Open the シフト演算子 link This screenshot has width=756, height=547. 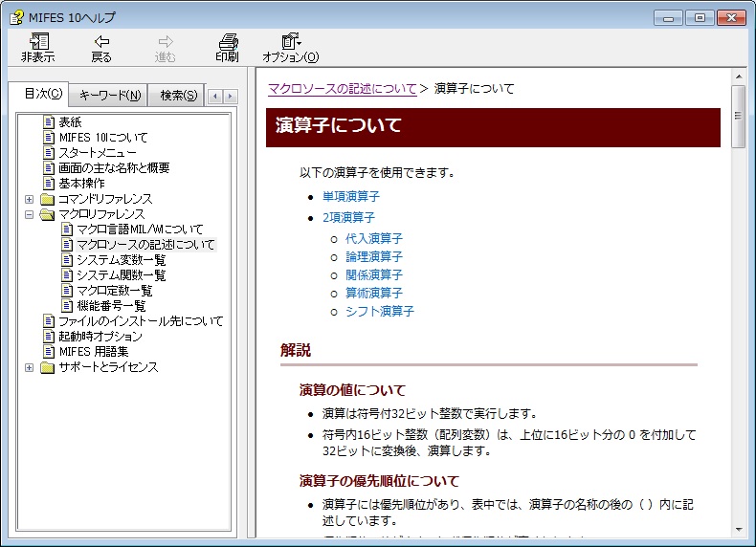point(379,311)
